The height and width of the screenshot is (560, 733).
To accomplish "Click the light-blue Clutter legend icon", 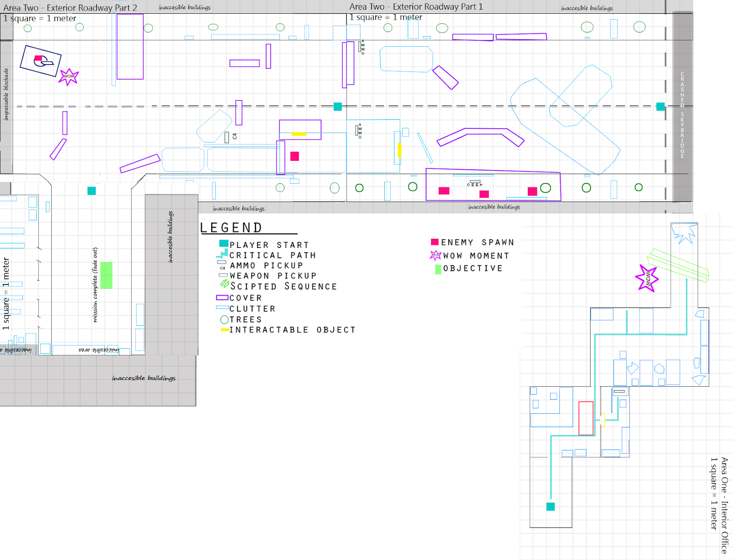I will tap(222, 307).
